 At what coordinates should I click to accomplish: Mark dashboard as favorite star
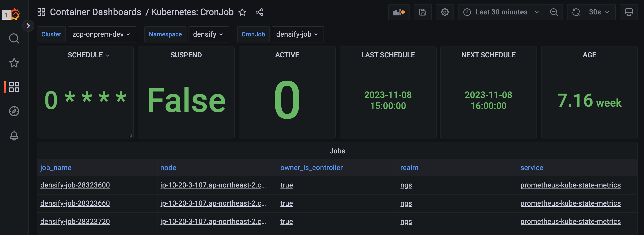coord(242,12)
